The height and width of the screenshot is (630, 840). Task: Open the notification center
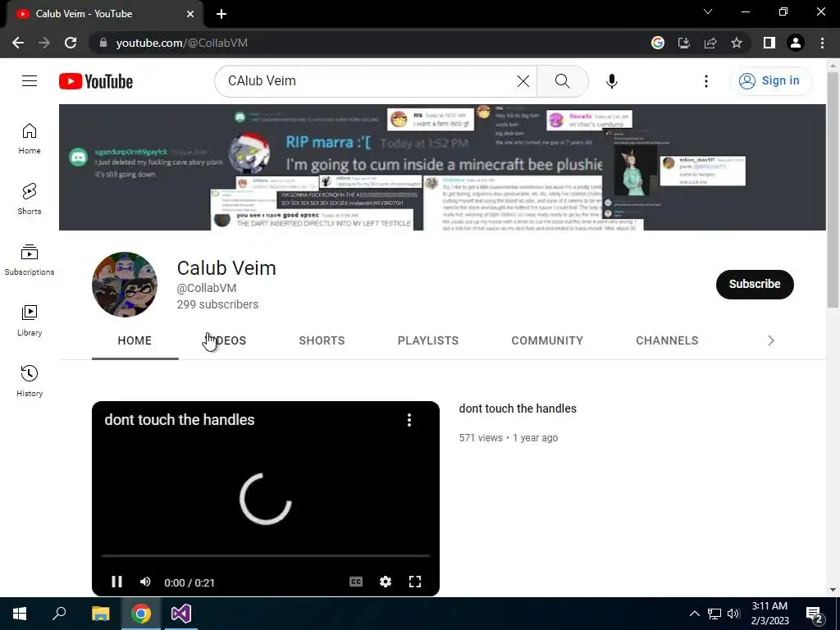[x=815, y=614]
